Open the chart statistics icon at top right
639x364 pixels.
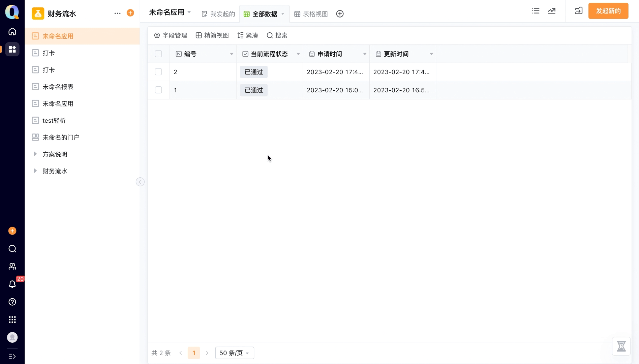[552, 11]
